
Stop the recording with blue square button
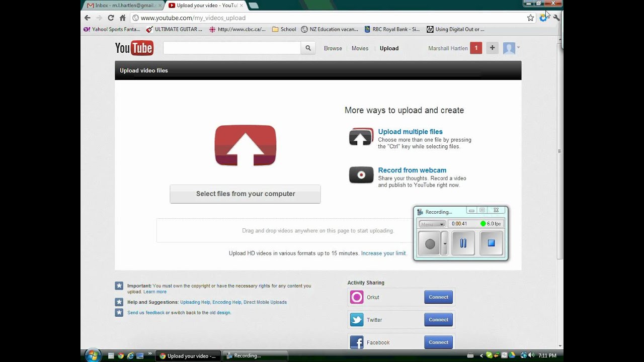pyautogui.click(x=492, y=243)
